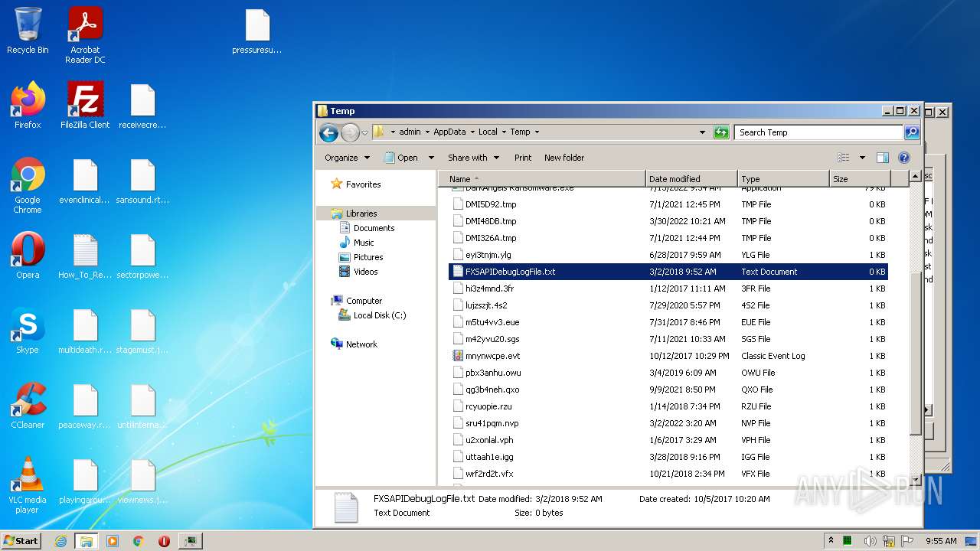The height and width of the screenshot is (551, 980).
Task: Click the Change your view icon
Action: (844, 158)
